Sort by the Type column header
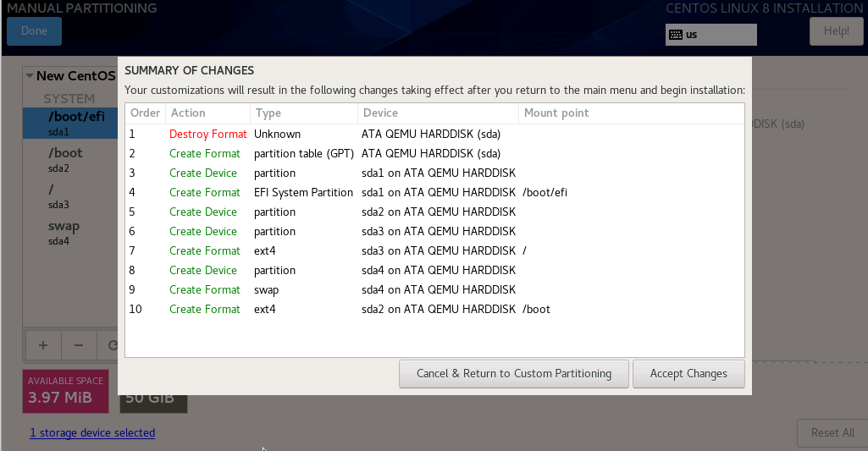The image size is (868, 451). pyautogui.click(x=304, y=113)
